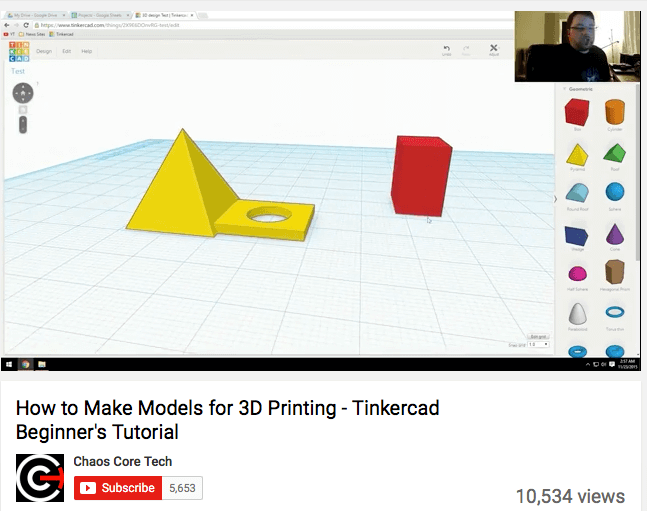Click the Edit grid button
This screenshot has height=511, width=647.
click(x=538, y=337)
